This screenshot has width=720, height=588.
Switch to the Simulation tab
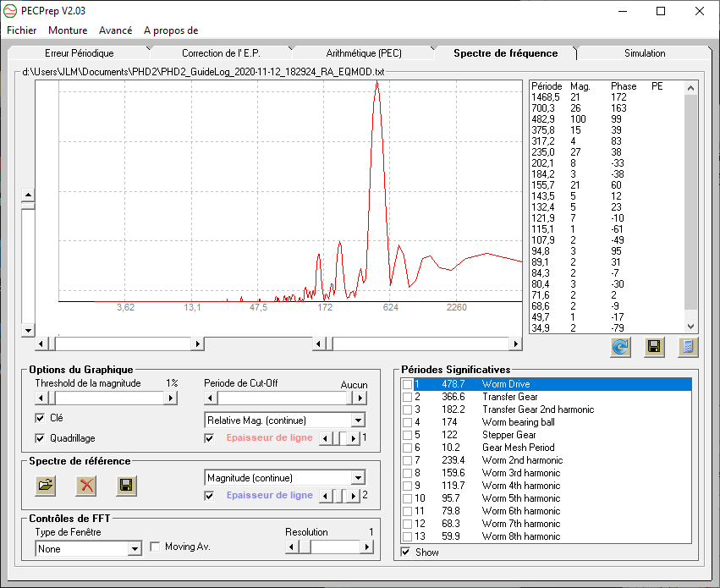(x=645, y=53)
